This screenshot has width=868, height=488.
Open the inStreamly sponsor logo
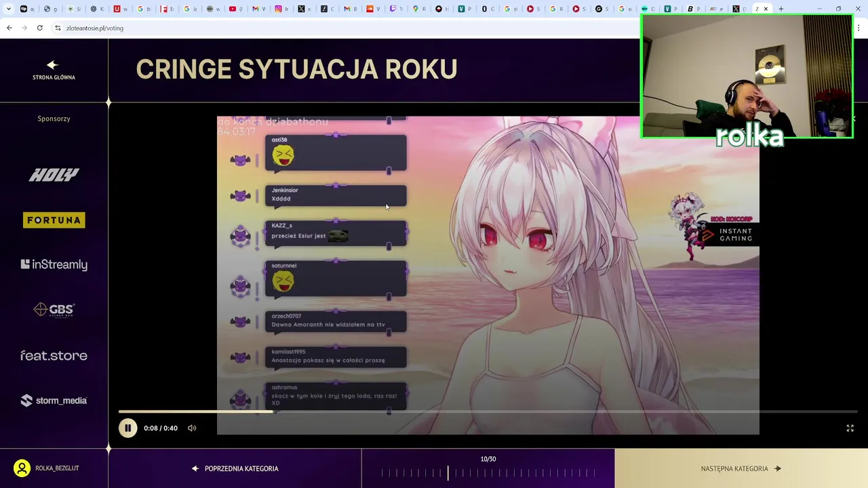tap(54, 264)
